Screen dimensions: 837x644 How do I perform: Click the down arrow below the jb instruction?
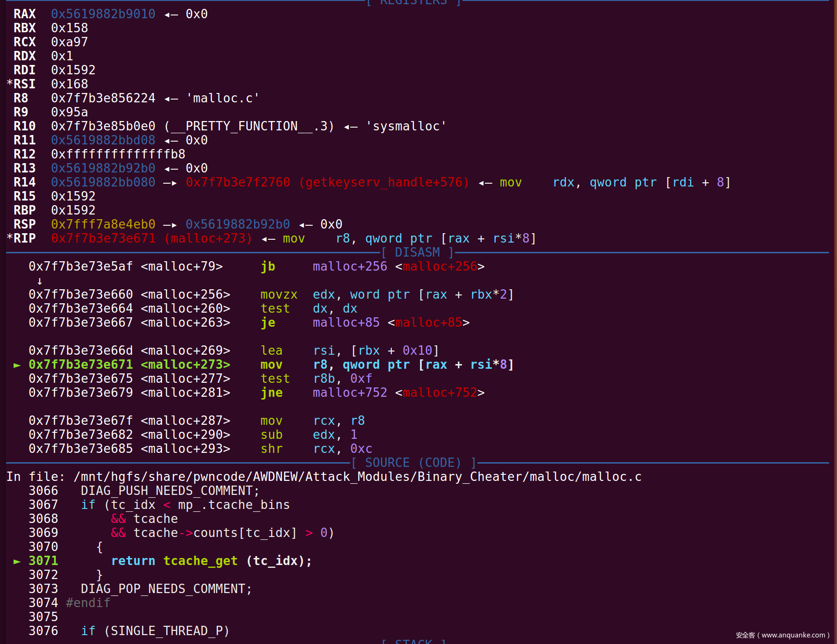point(39,281)
